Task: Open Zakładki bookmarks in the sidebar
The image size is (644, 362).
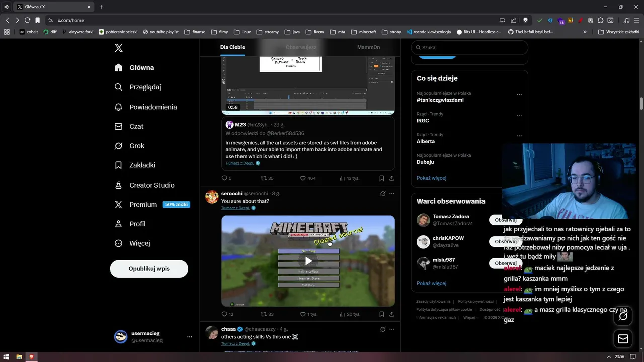Action: (x=135, y=165)
